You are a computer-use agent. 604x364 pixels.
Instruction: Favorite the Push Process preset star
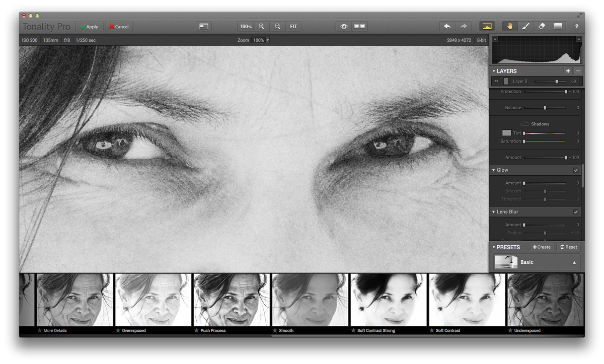point(196,331)
